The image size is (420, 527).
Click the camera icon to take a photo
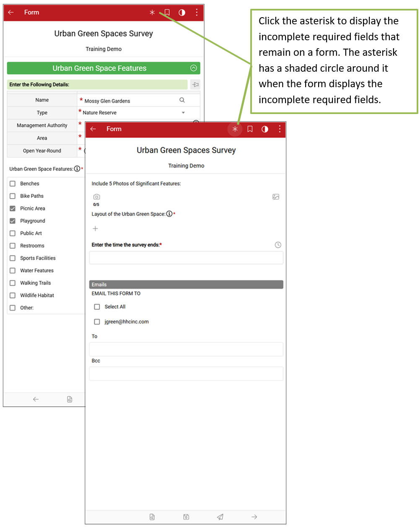point(97,197)
